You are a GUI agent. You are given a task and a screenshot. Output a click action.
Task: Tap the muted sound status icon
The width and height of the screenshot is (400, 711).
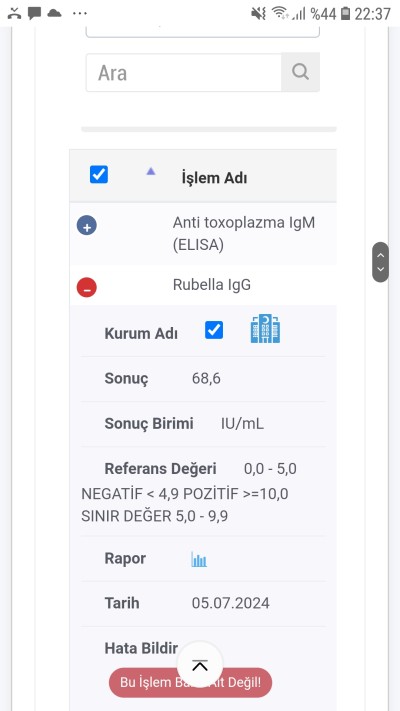pyautogui.click(x=259, y=14)
